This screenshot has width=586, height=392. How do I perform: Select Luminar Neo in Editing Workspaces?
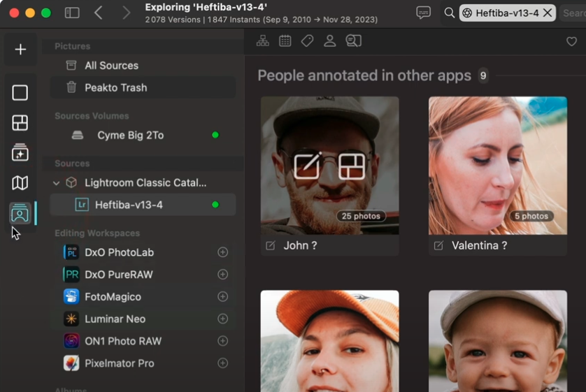click(143, 319)
